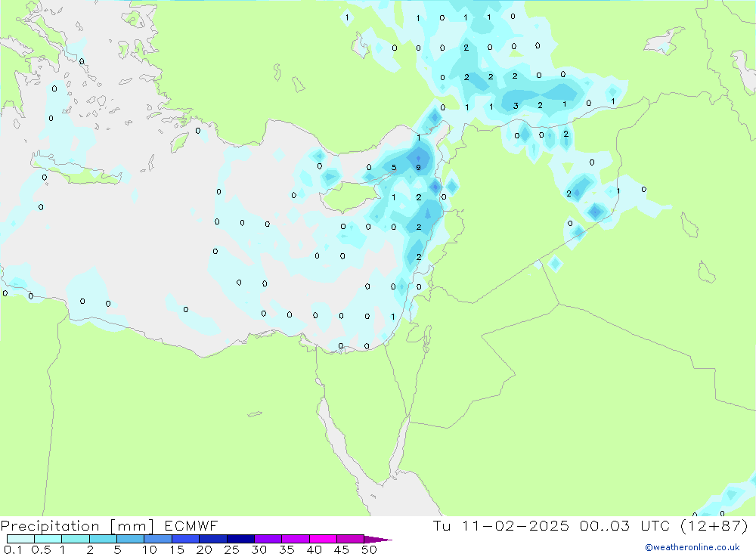
Task: Click the '25' legend scale label
Action: (232, 549)
